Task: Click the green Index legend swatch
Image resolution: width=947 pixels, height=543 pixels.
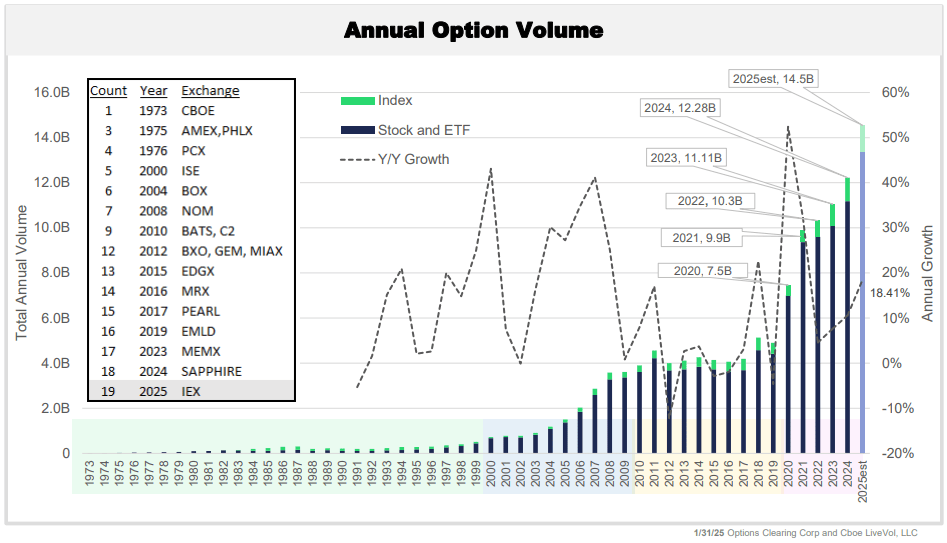Action: [357, 101]
